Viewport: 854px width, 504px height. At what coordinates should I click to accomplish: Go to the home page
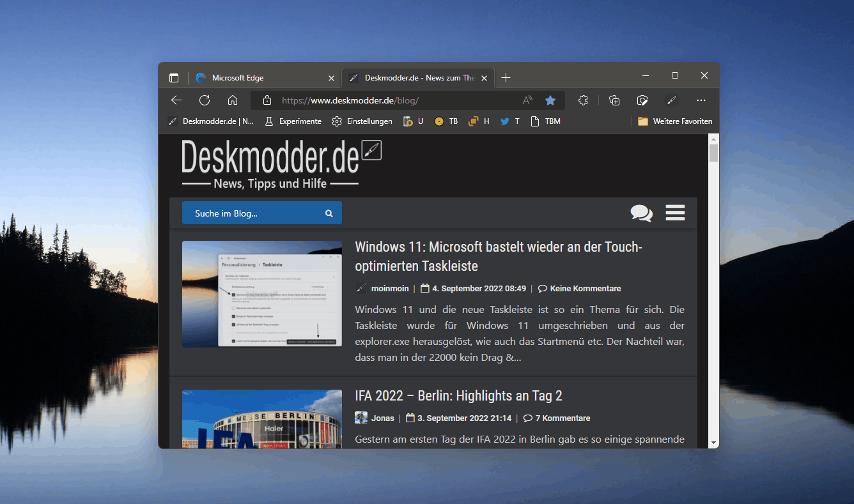click(233, 100)
